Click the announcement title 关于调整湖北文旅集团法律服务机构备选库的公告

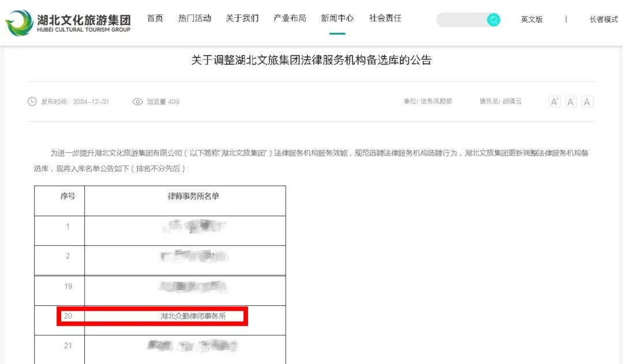click(x=311, y=60)
